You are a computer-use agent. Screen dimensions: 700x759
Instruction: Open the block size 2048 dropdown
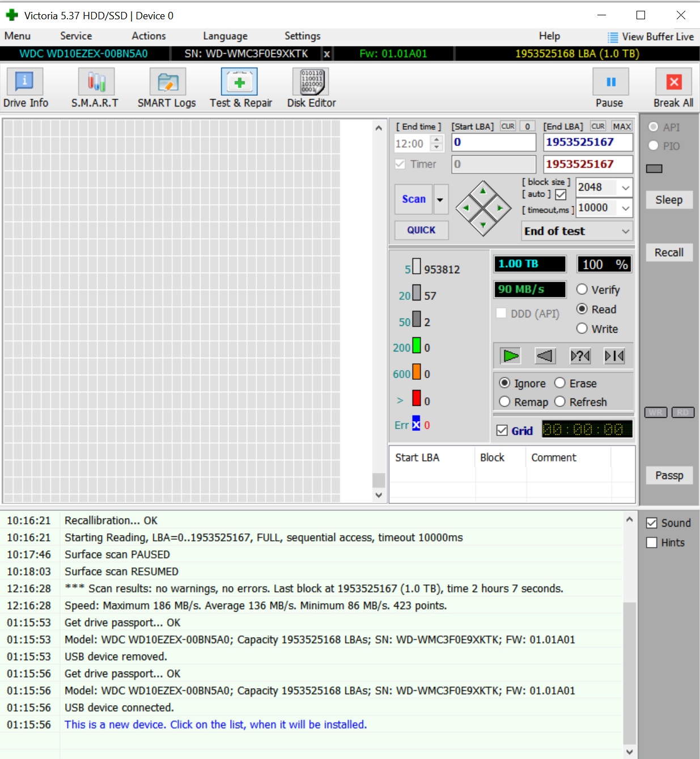[625, 188]
